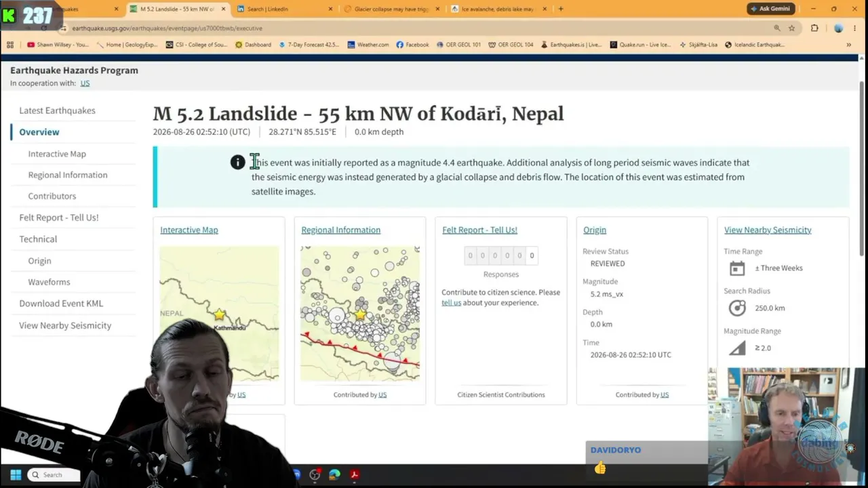The width and height of the screenshot is (868, 488).
Task: Open the View Nearby Seismicity card heading
Action: [768, 230]
